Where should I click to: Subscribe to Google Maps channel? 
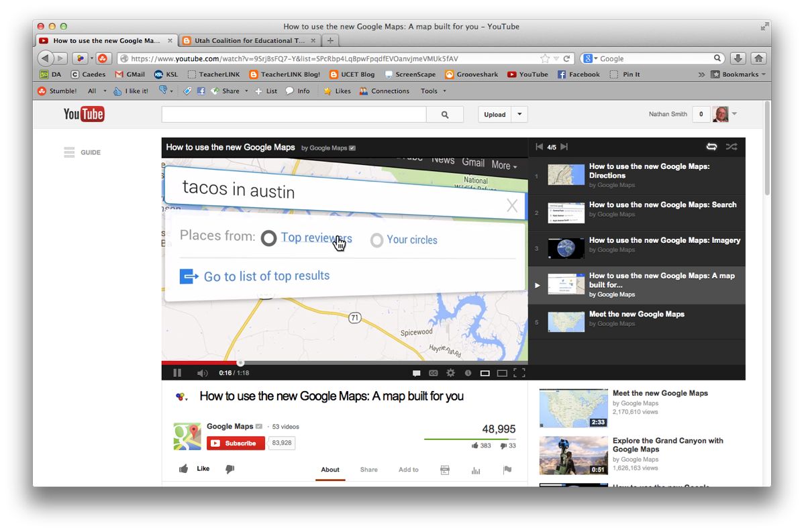236,443
